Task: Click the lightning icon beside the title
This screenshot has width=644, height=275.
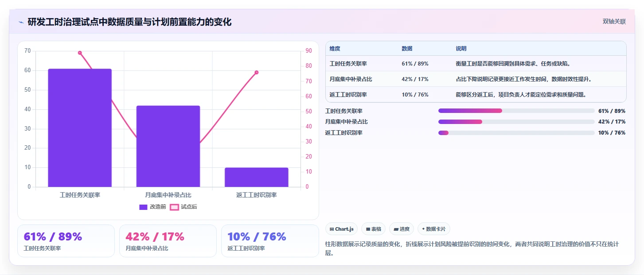Action: [21, 22]
